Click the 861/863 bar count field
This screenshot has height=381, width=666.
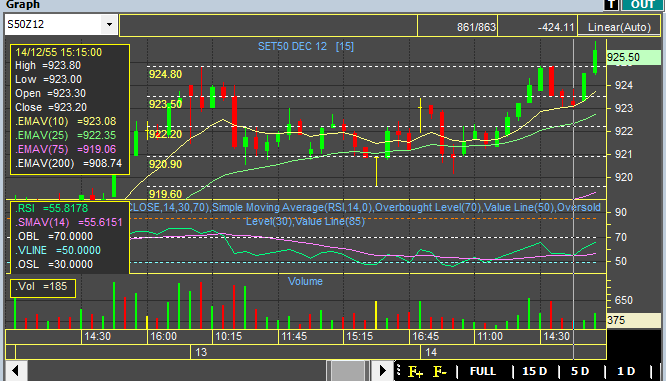pos(457,27)
